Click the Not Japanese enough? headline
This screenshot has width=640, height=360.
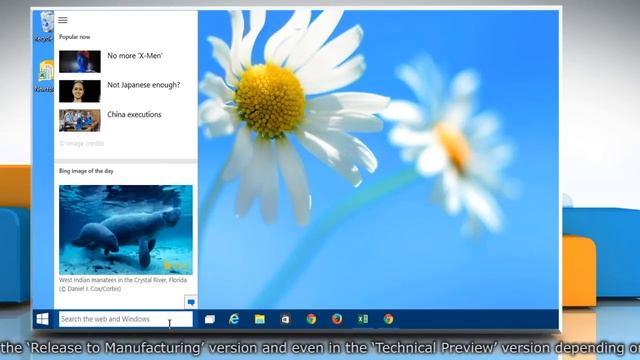click(x=144, y=85)
